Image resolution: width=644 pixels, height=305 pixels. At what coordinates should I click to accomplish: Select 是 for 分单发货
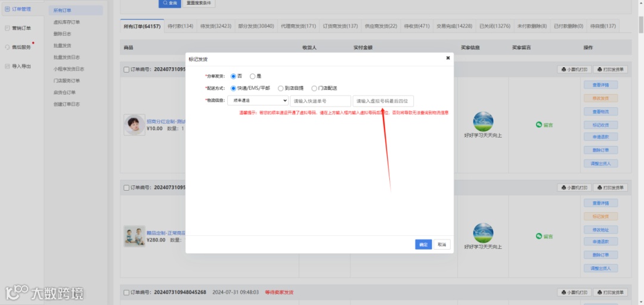252,76
